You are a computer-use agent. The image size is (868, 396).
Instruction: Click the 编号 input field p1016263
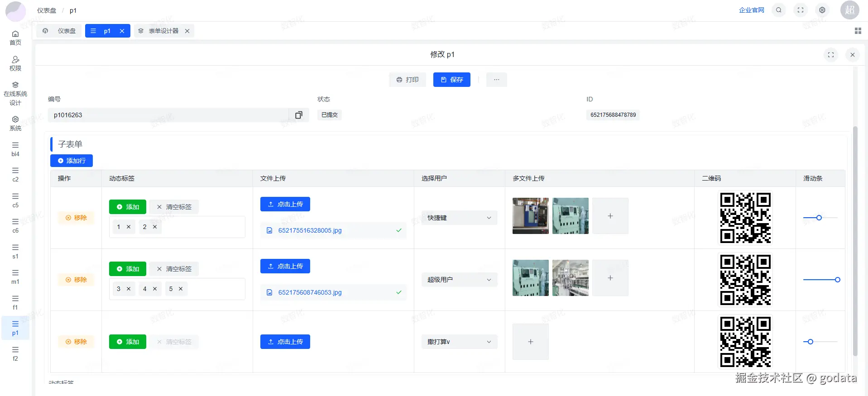click(x=168, y=115)
